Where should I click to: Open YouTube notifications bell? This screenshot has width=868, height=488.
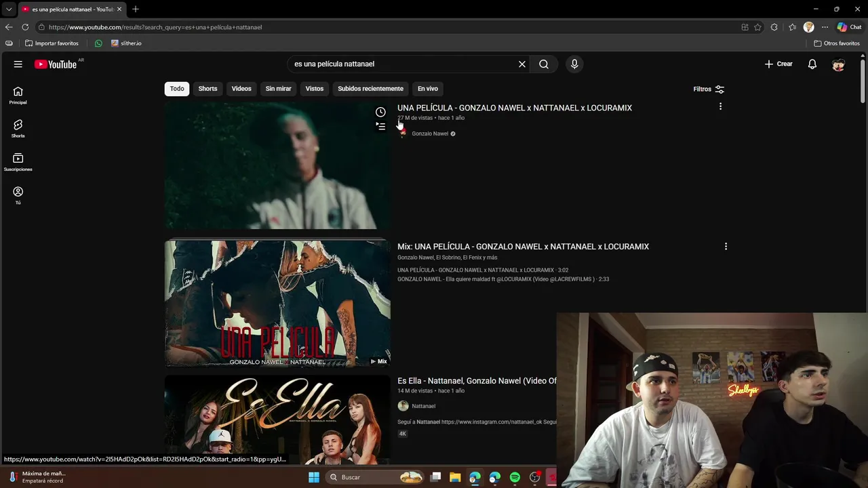812,64
